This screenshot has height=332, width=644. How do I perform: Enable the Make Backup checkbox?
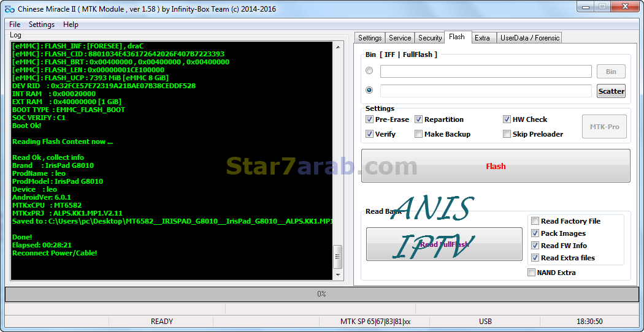[418, 134]
